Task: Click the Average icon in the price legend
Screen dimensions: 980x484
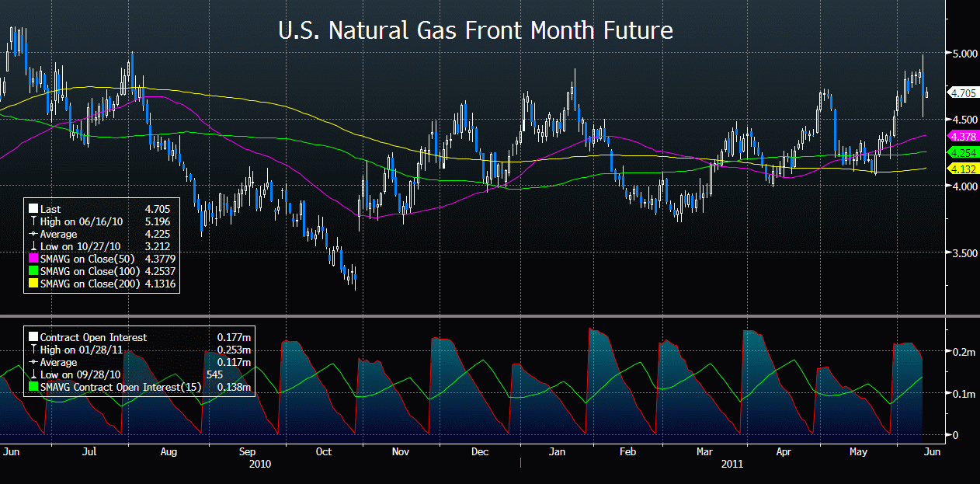Action: tap(33, 234)
